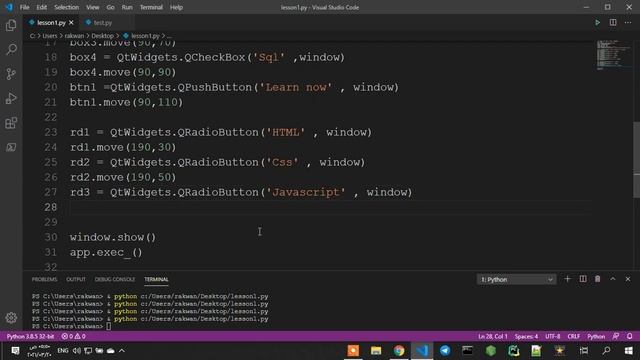Create a new terminal with plus icon

point(567,279)
